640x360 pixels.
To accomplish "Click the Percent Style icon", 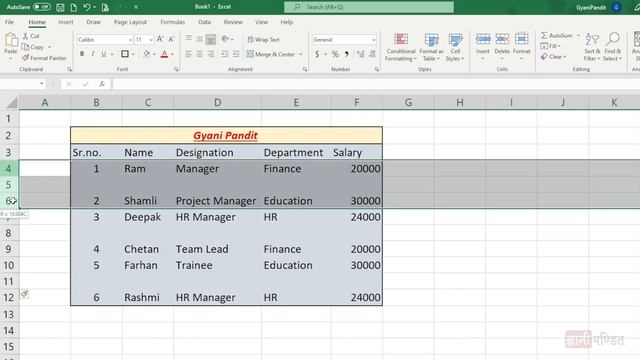I will pyautogui.click(x=335, y=54).
